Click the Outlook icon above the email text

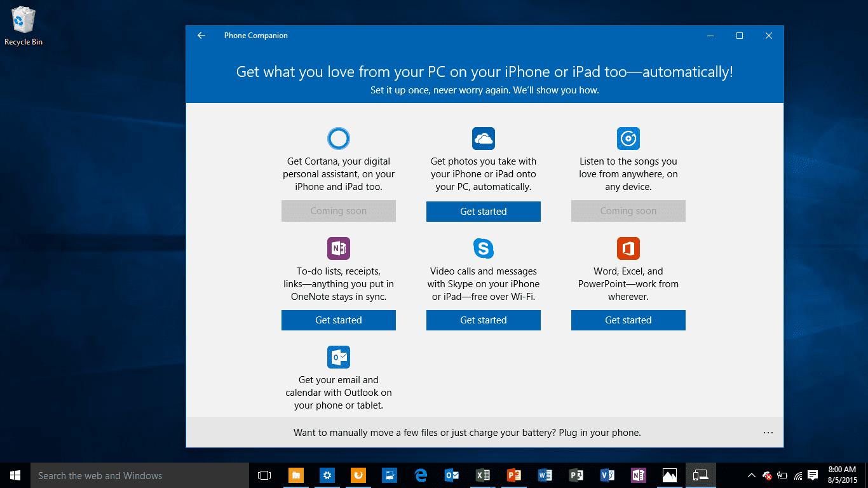coord(339,357)
